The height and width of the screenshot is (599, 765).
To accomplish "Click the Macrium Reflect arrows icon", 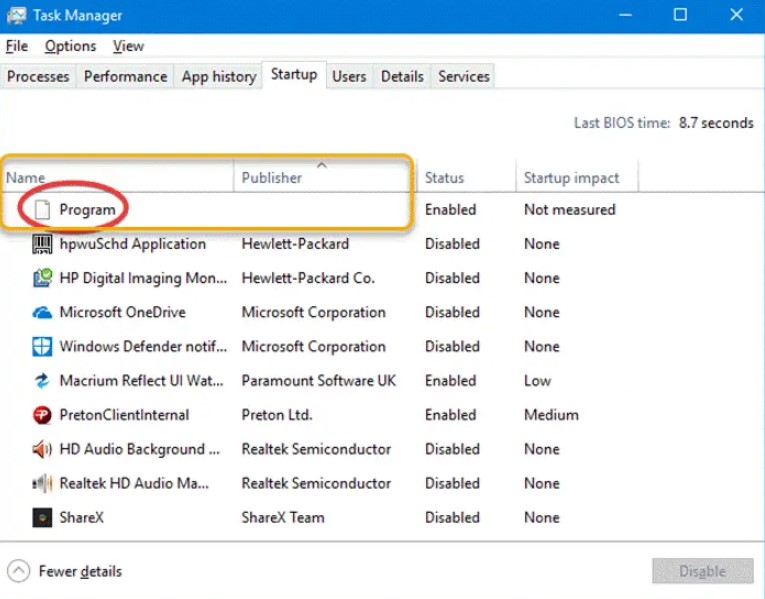I will click(x=42, y=380).
